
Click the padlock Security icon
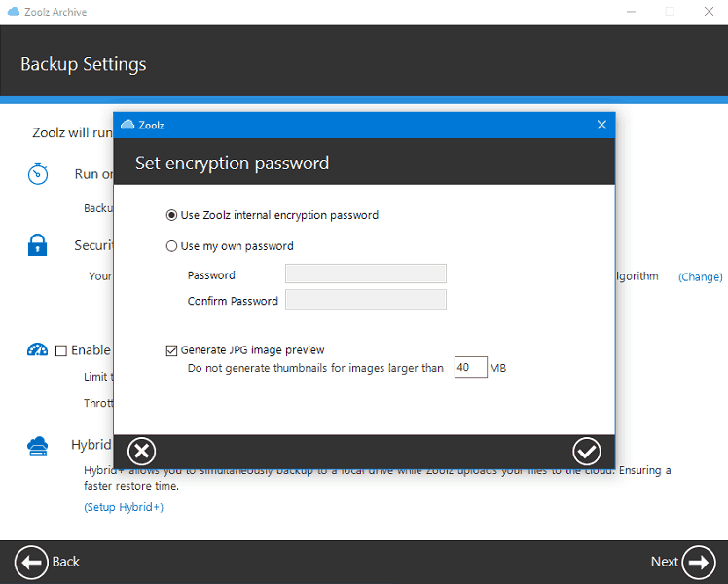[x=37, y=244]
